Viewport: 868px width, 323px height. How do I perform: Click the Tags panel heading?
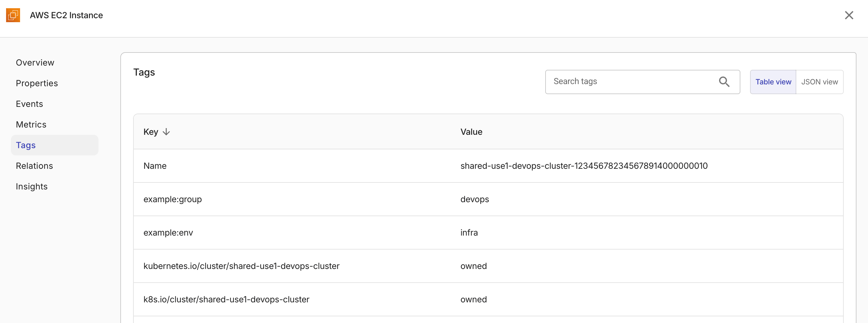pyautogui.click(x=144, y=72)
